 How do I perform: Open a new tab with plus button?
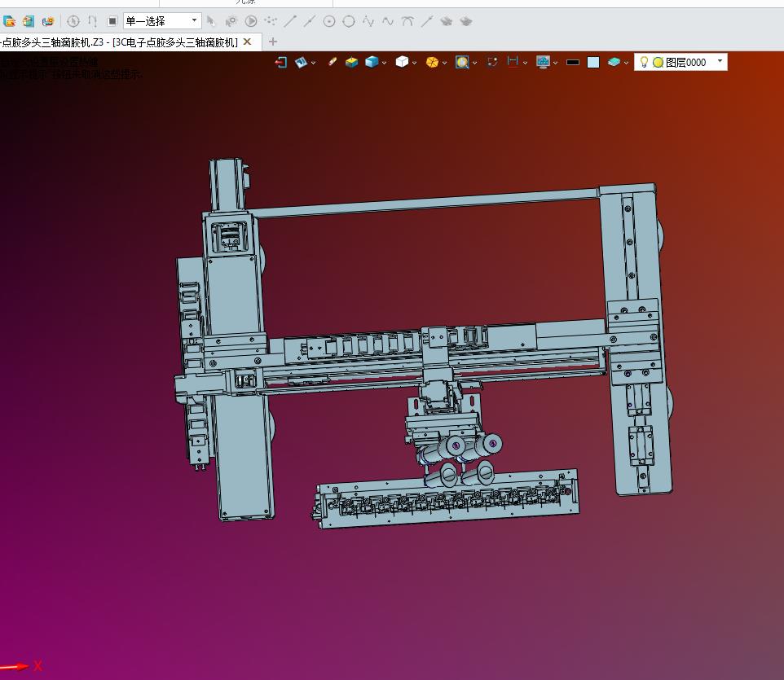pyautogui.click(x=273, y=42)
